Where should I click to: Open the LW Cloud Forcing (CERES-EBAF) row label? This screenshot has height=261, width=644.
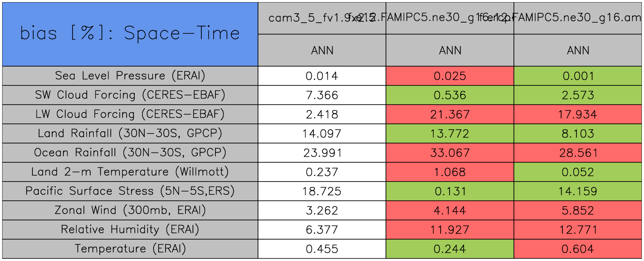130,114
